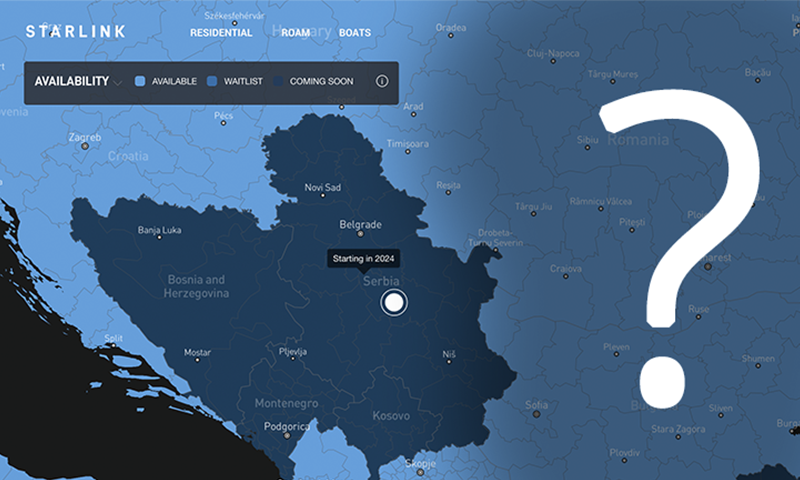Click the Starlink logo
This screenshot has height=480, width=800.
76,32
